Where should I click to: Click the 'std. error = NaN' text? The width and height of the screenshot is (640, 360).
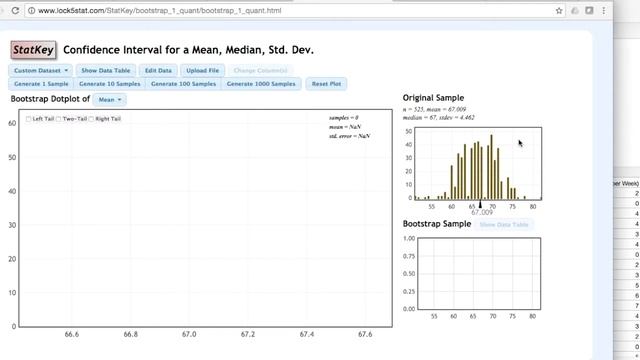(349, 136)
